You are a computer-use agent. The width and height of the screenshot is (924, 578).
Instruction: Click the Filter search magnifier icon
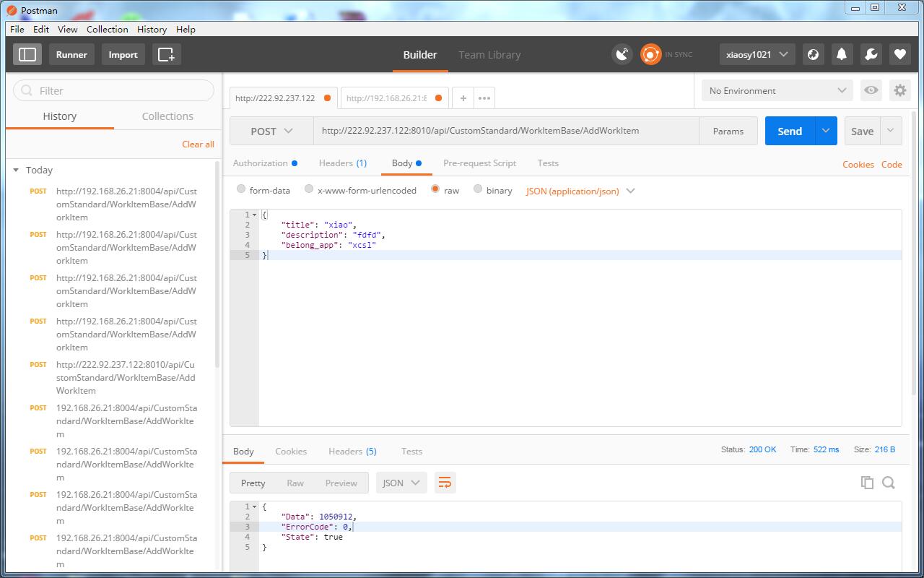[27, 90]
